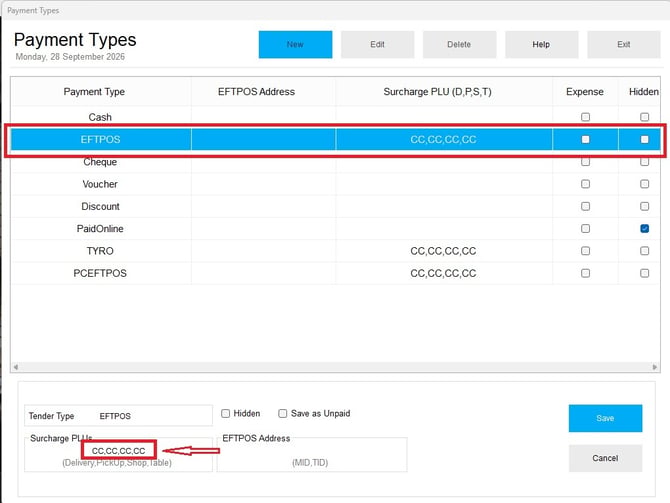Select the TYRO payment type row

335,251
